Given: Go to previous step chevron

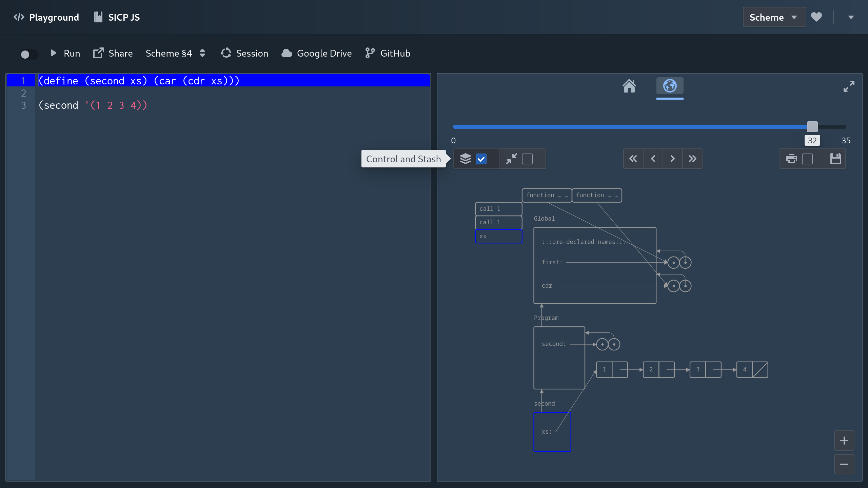Looking at the screenshot, I should [653, 159].
